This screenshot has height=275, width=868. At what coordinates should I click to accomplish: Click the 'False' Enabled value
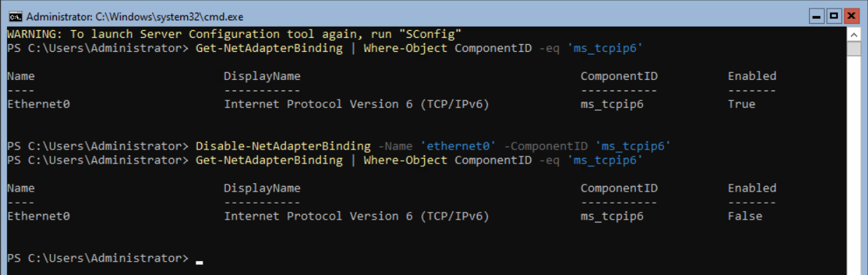(745, 216)
